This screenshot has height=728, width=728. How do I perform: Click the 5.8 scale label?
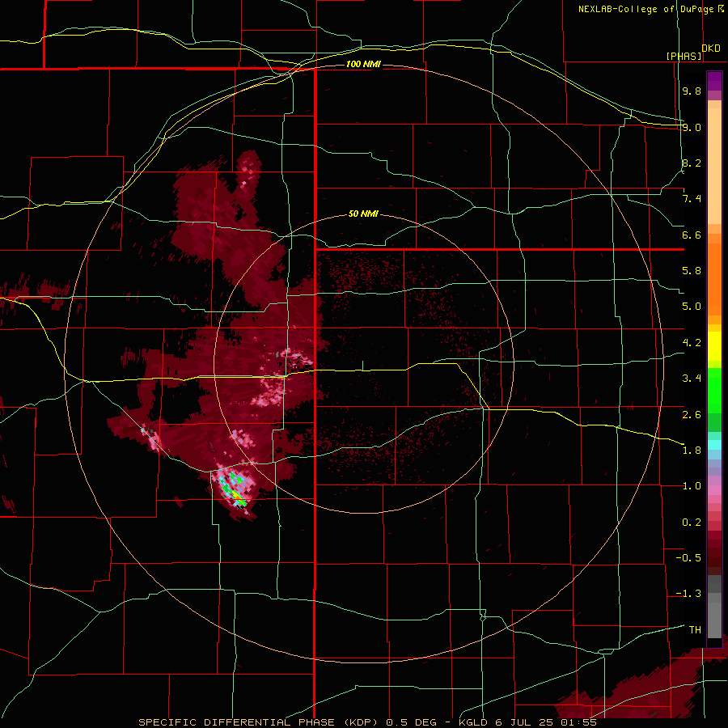coord(692,271)
